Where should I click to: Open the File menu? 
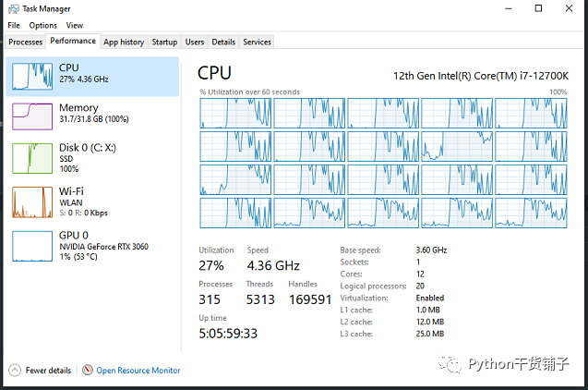click(14, 26)
